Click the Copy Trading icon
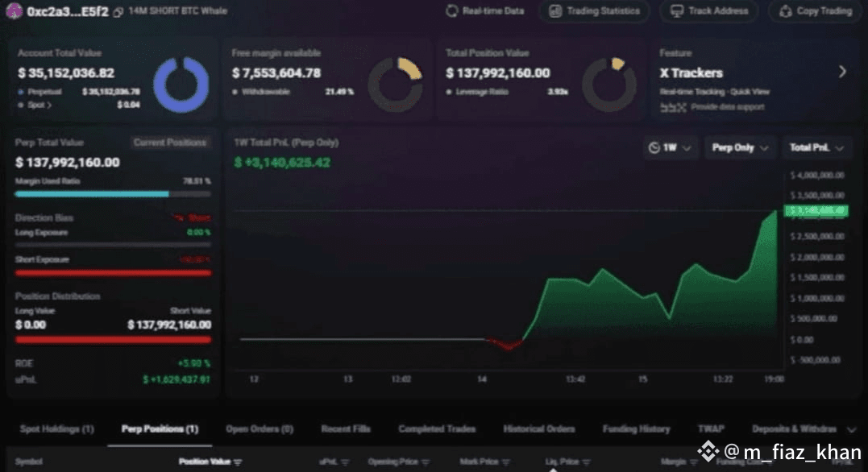Viewport: 868px width, 472px height. click(785, 11)
